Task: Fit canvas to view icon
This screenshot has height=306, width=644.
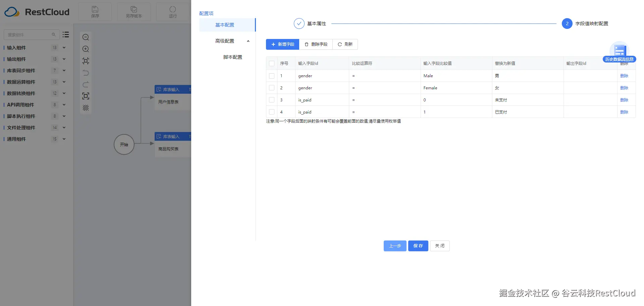Action: [x=86, y=61]
